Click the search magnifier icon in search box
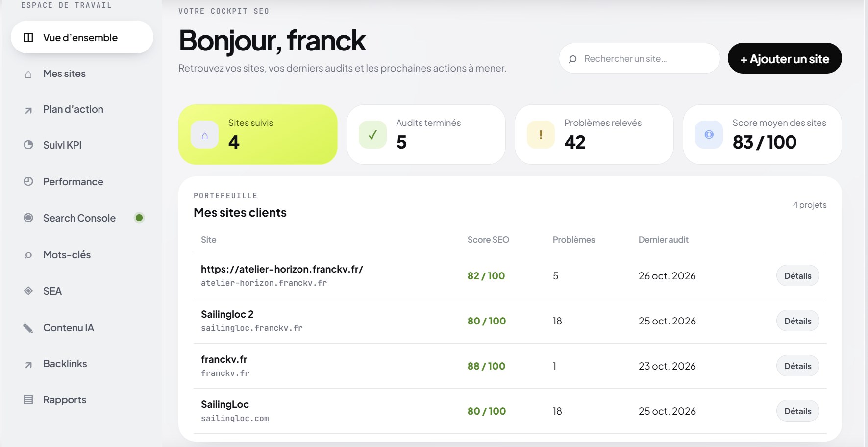The height and width of the screenshot is (447, 868). point(572,59)
